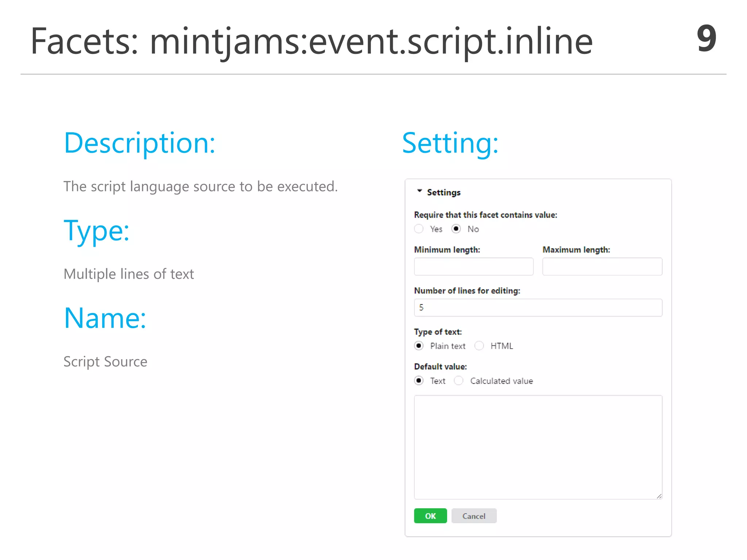Image resolution: width=747 pixels, height=560 pixels.
Task: Select Calculated value default option
Action: pyautogui.click(x=458, y=381)
